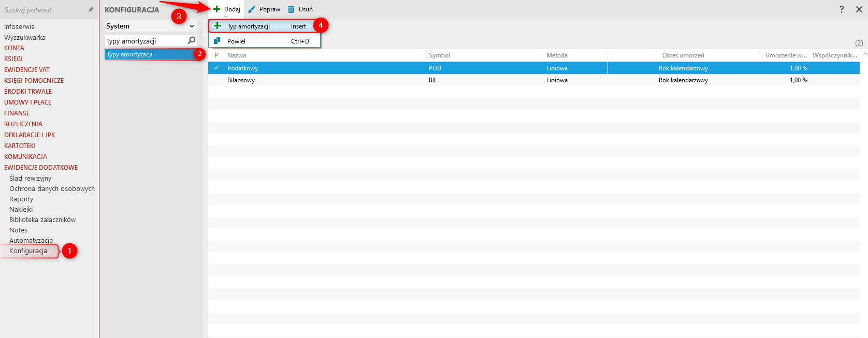Select Typy amortyzacji in configuration list
The width and height of the screenshot is (868, 338).
150,54
